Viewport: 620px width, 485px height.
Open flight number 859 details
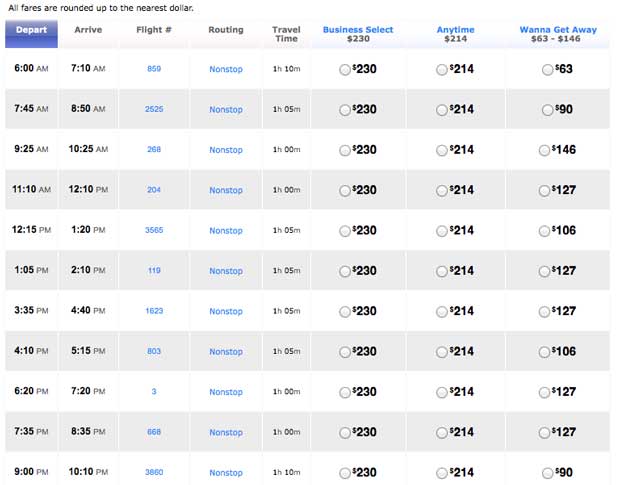click(x=154, y=69)
